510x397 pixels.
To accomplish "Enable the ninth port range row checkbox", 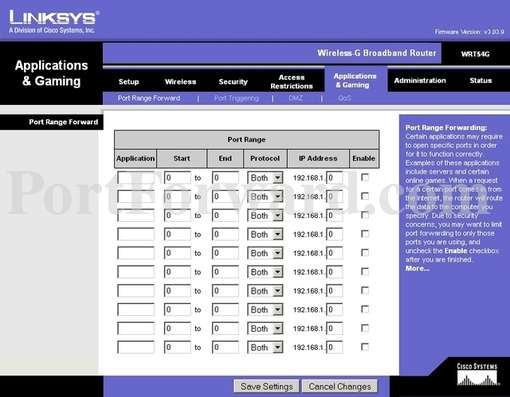I will [x=365, y=328].
